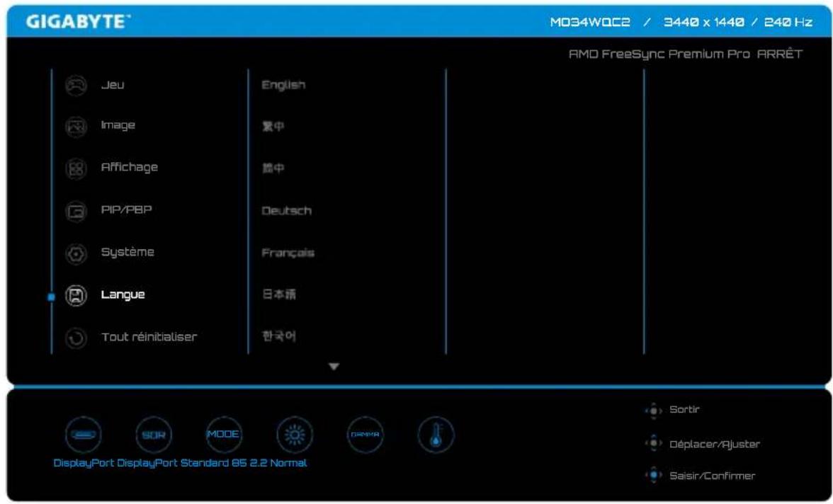Set language to Deutsch
This screenshot has width=833, height=504.
point(286,211)
